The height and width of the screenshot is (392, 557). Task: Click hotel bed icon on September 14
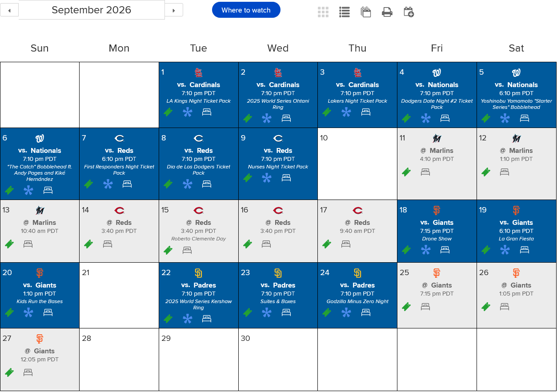coord(108,244)
